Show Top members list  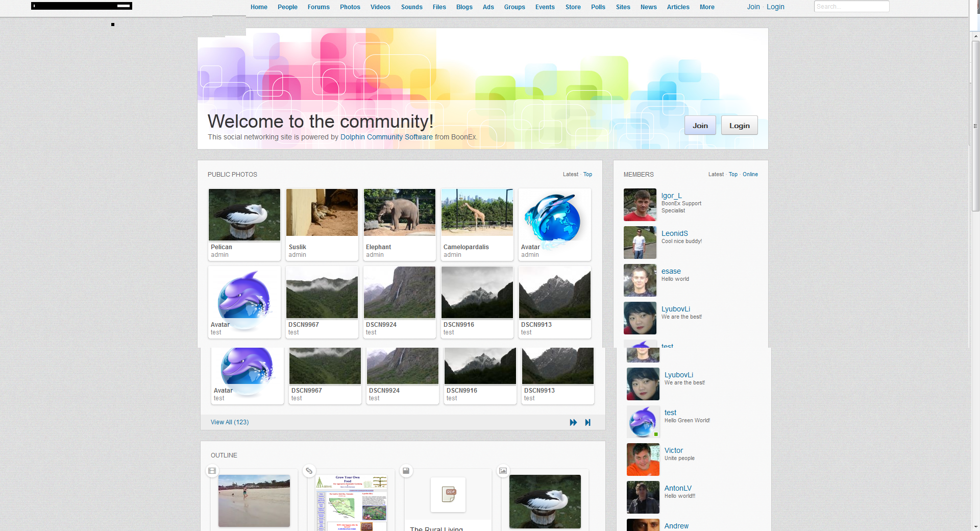tap(733, 175)
